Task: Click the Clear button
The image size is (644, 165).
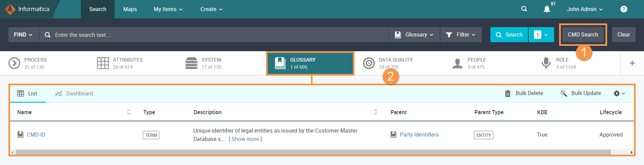Action: pyautogui.click(x=624, y=34)
